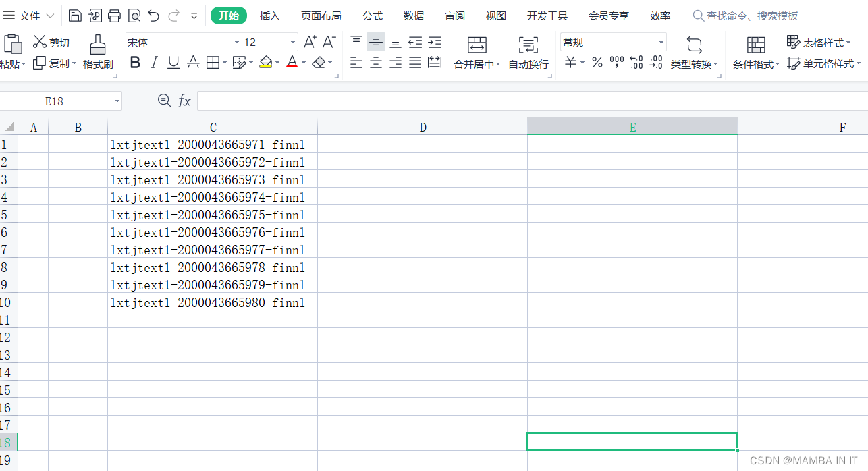Viewport: 868px width, 471px height.
Task: Open Print Preview icon
Action: click(x=134, y=16)
